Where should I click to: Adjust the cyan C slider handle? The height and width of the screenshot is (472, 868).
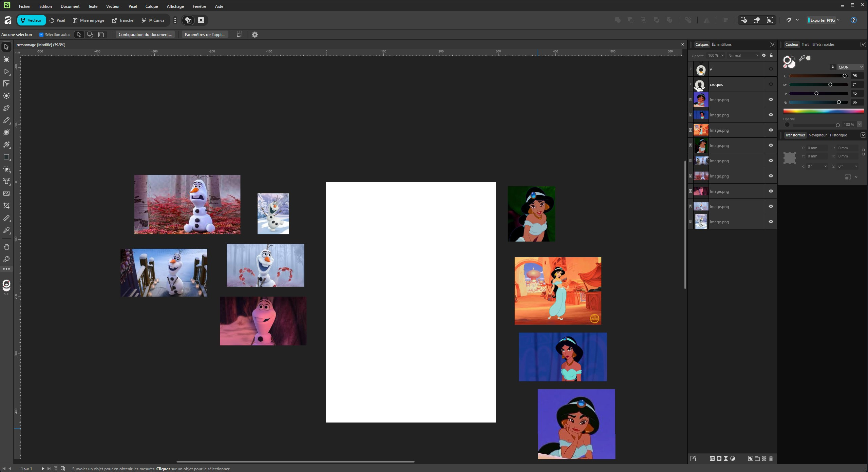point(844,76)
